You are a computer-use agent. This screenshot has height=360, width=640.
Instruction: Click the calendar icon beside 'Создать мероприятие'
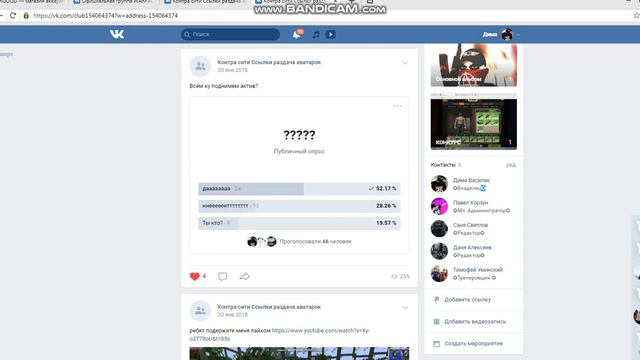click(436, 344)
